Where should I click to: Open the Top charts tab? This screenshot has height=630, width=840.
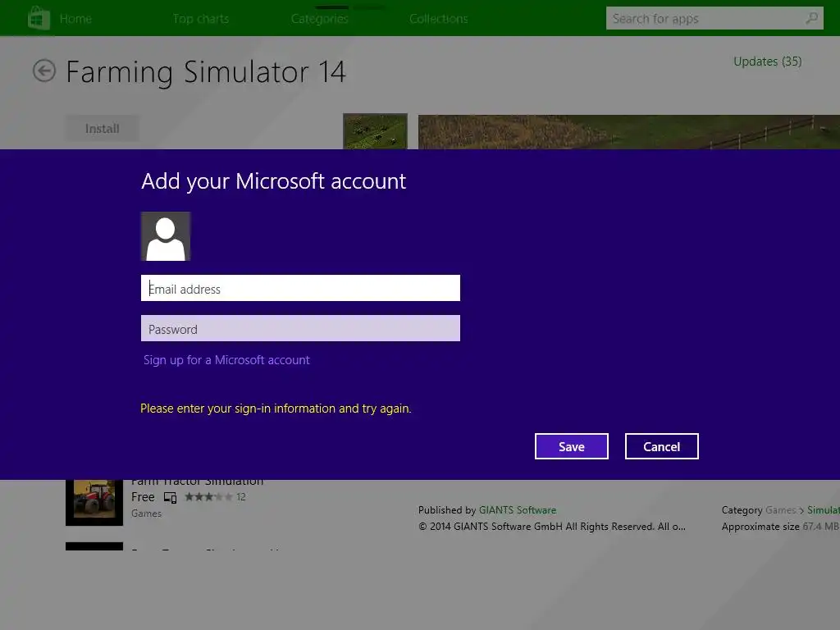(x=201, y=19)
